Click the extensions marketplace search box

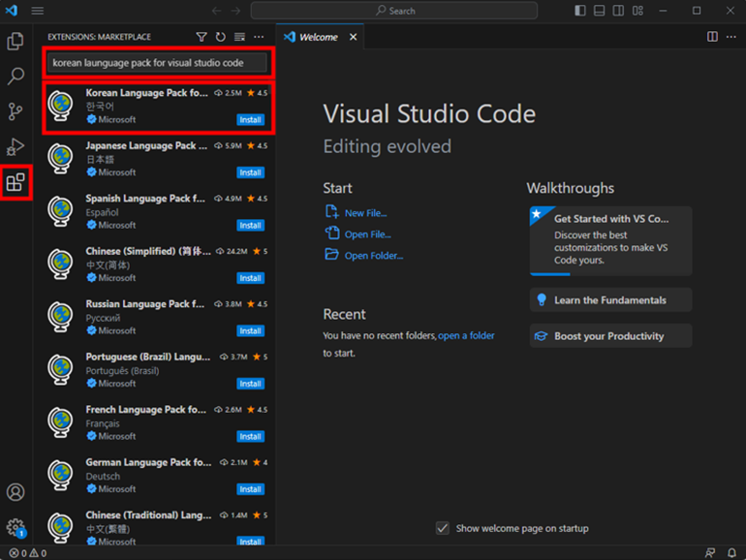[x=158, y=63]
